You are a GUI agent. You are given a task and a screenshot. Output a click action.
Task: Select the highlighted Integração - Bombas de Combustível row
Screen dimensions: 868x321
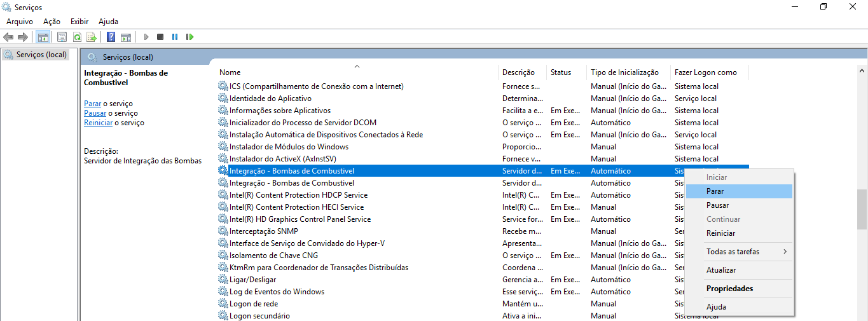483,170
